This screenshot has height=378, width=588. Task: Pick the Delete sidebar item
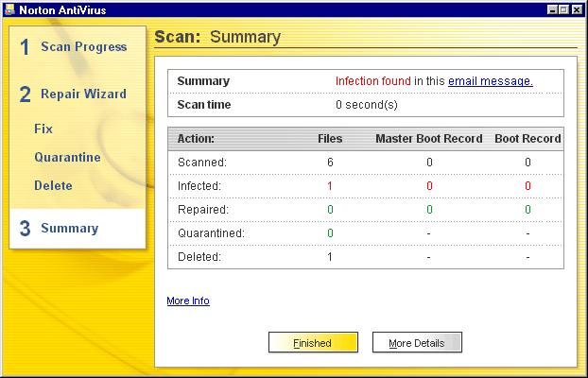click(53, 185)
